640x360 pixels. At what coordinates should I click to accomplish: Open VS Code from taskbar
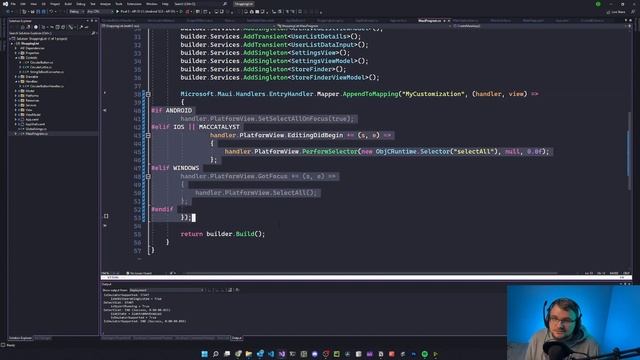pos(271,354)
